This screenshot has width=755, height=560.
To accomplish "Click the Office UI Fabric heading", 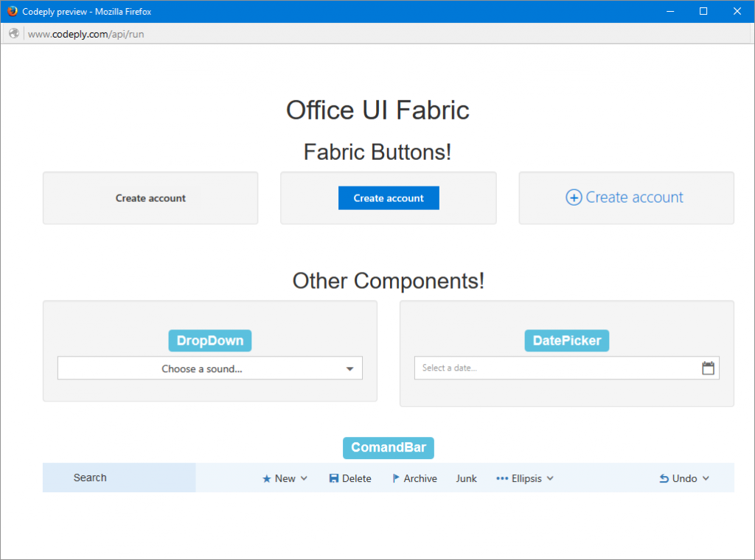I will click(377, 111).
